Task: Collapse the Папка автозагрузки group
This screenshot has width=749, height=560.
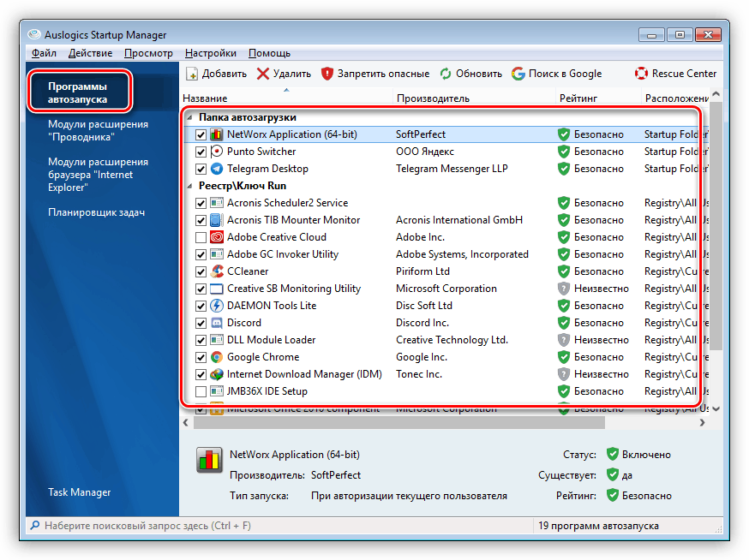Action: 189,117
